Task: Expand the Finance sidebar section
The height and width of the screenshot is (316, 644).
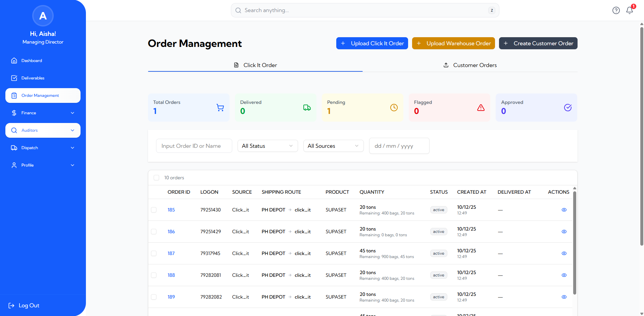Action: click(x=43, y=113)
